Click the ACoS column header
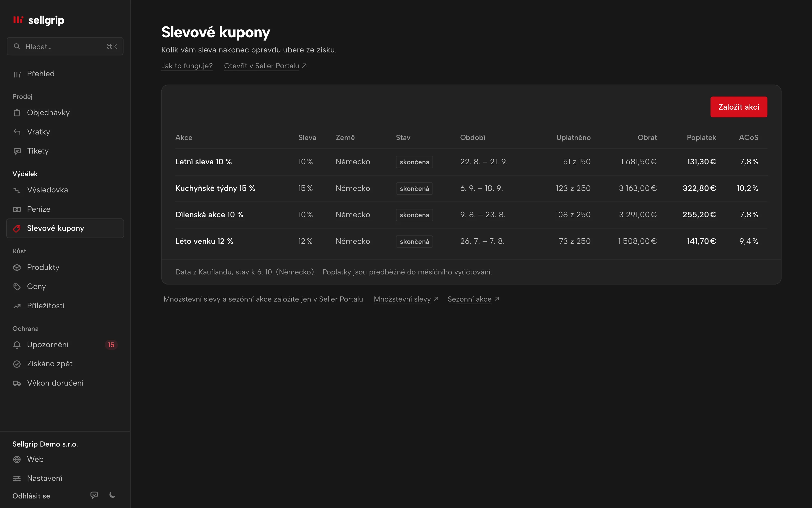Screen dimensions: 812x508 point(749,137)
